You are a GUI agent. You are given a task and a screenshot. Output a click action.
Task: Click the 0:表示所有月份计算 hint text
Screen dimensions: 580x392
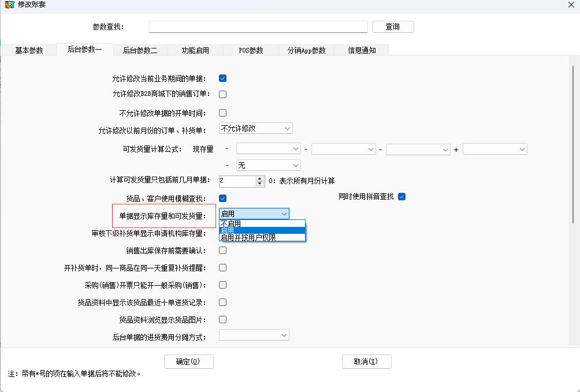point(302,181)
